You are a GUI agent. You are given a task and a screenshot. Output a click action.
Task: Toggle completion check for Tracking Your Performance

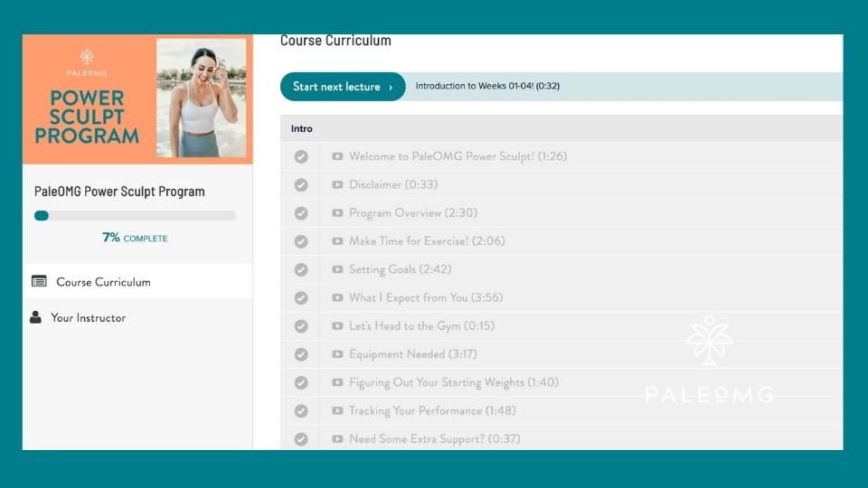[301, 410]
